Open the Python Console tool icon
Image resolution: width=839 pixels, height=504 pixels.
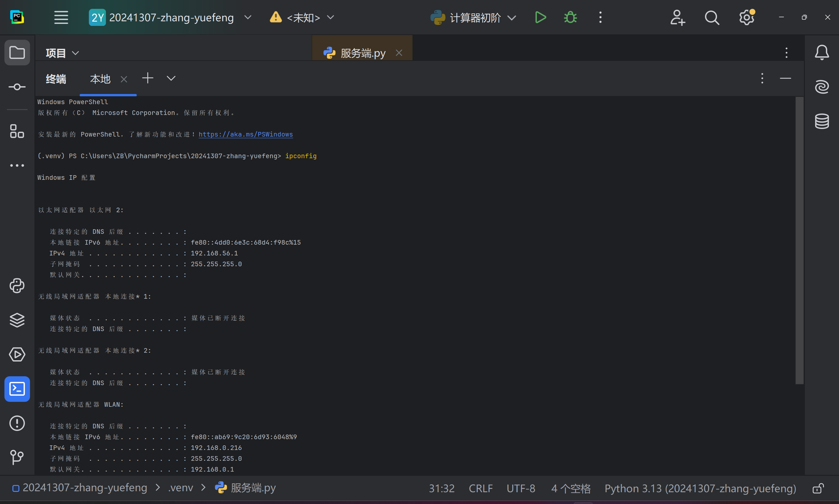(x=17, y=286)
